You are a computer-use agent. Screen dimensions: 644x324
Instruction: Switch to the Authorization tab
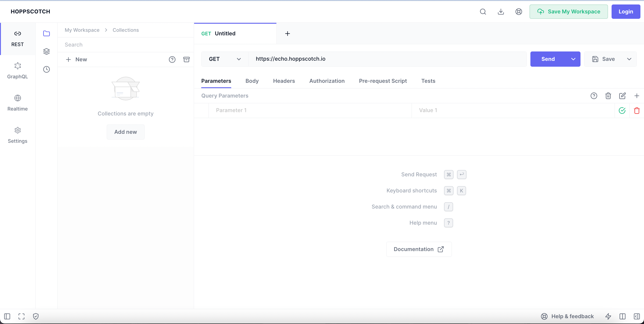coord(327,81)
